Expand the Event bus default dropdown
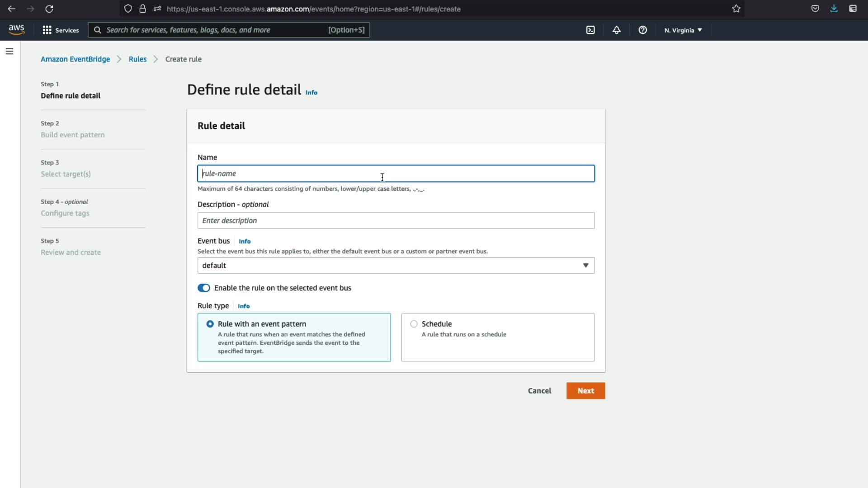 point(396,265)
